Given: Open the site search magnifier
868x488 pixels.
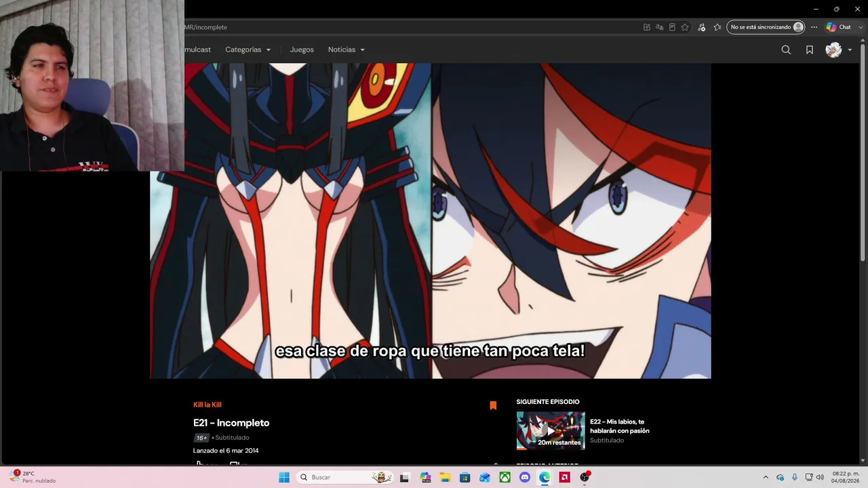Looking at the screenshot, I should pos(786,49).
